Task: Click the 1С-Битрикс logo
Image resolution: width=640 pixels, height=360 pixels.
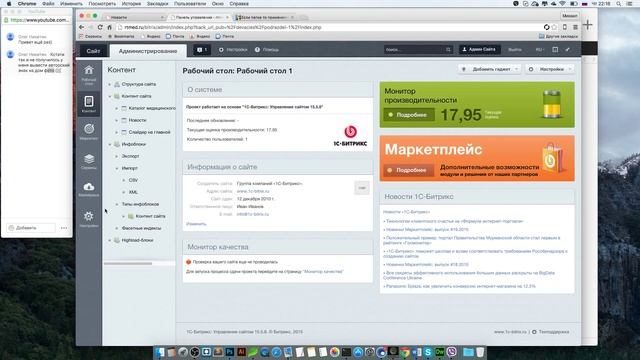Action: tap(350, 136)
